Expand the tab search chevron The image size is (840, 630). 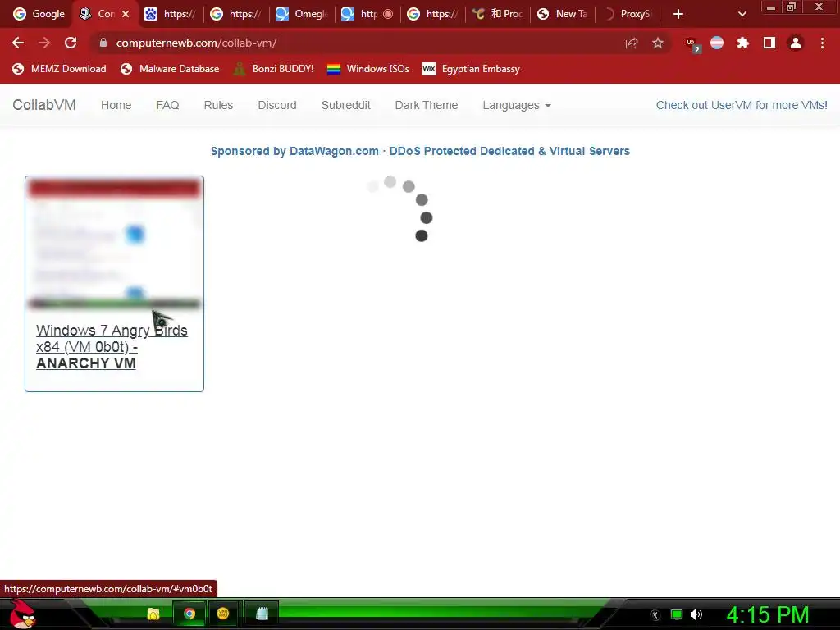point(742,14)
